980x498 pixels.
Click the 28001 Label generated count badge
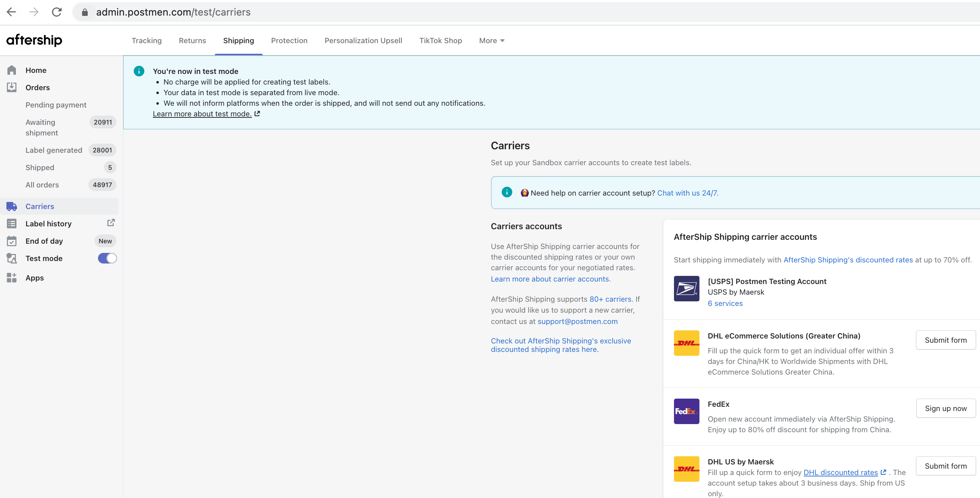coord(102,150)
